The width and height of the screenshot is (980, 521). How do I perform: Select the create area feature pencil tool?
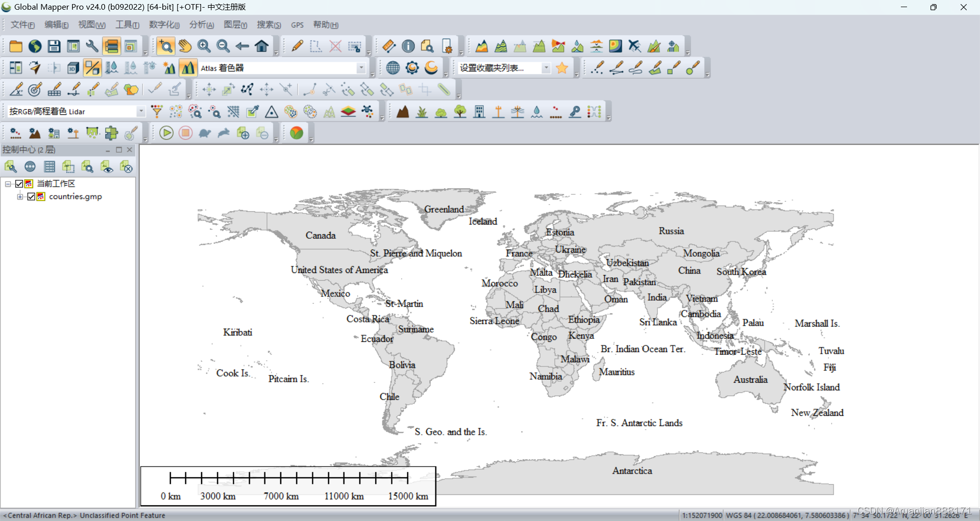[655, 68]
